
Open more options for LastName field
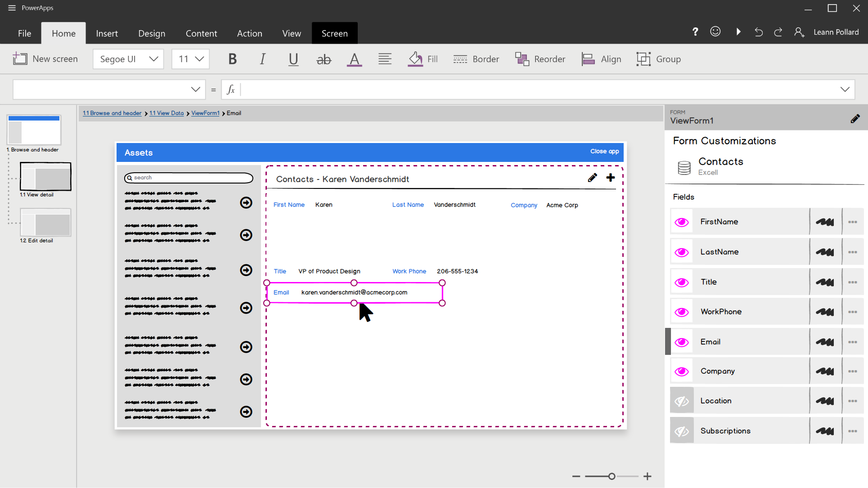852,252
